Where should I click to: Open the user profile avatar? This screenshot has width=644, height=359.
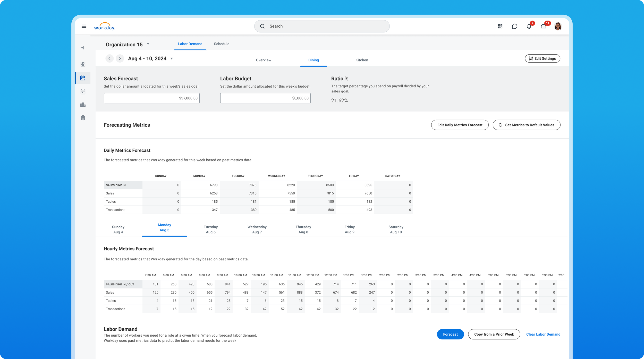coord(558,26)
